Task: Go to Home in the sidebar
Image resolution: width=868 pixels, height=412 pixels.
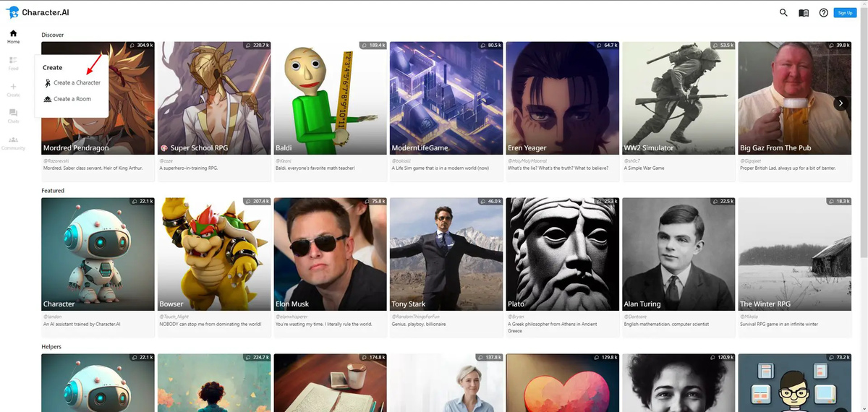Action: (13, 37)
